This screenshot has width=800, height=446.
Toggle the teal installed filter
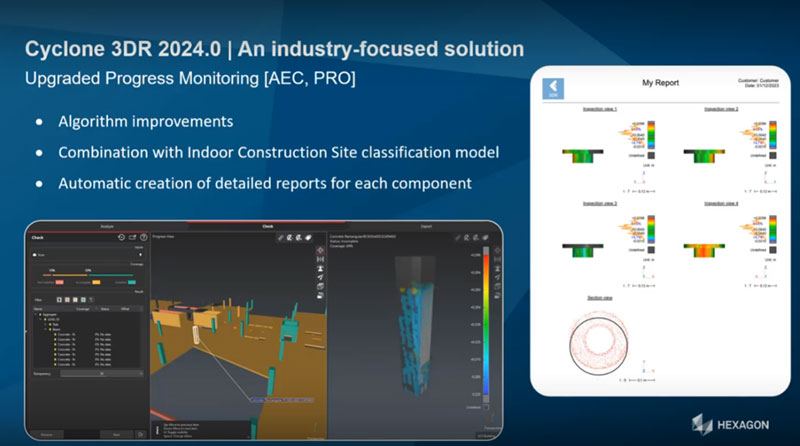[83, 300]
